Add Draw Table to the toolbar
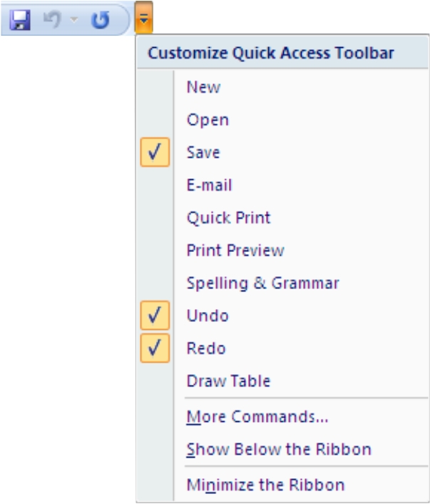This screenshot has height=504, width=430. (x=228, y=381)
